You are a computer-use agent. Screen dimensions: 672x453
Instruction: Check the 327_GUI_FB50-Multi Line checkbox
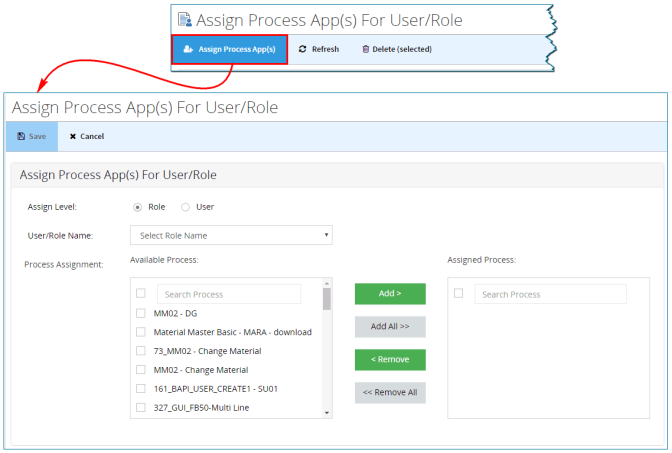tap(141, 408)
